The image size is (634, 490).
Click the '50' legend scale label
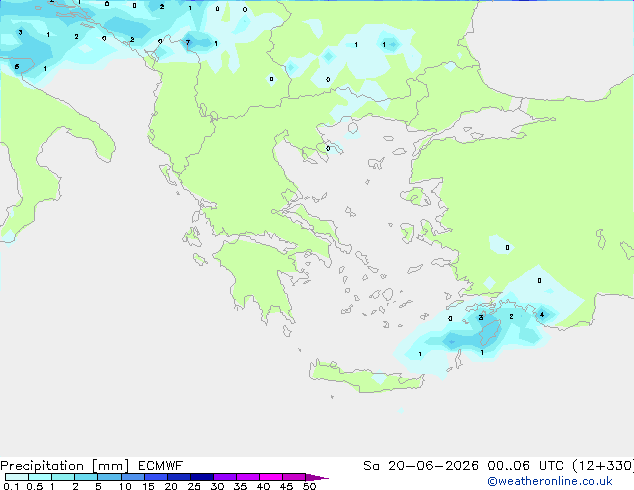point(309,486)
